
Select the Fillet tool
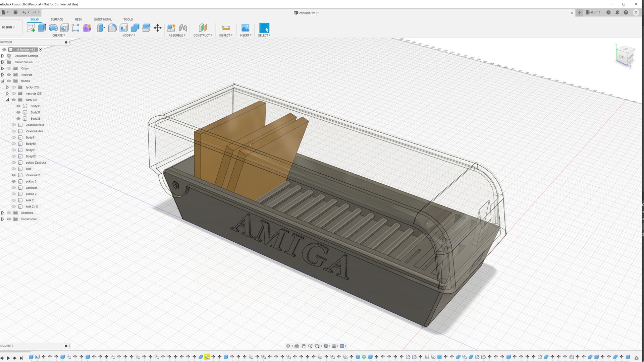coord(112,28)
